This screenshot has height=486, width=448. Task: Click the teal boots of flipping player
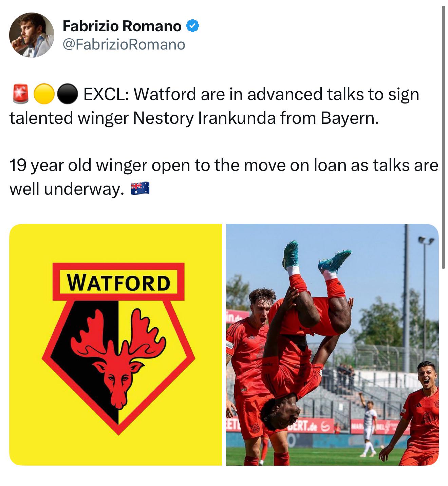pos(316,256)
